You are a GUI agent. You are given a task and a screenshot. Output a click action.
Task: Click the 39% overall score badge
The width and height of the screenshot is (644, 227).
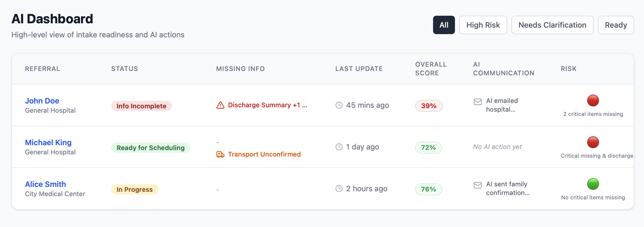(x=428, y=106)
